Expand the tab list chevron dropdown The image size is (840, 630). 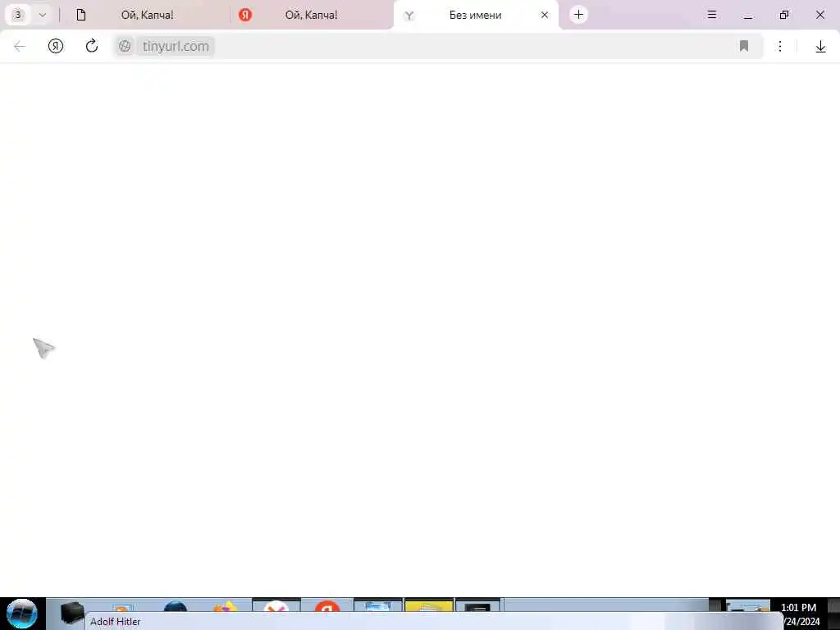(x=43, y=15)
